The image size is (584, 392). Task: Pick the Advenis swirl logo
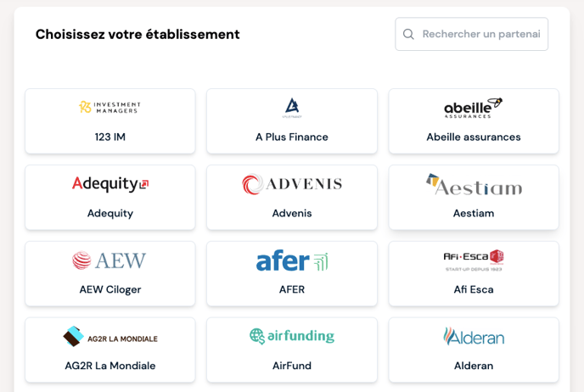(x=292, y=184)
